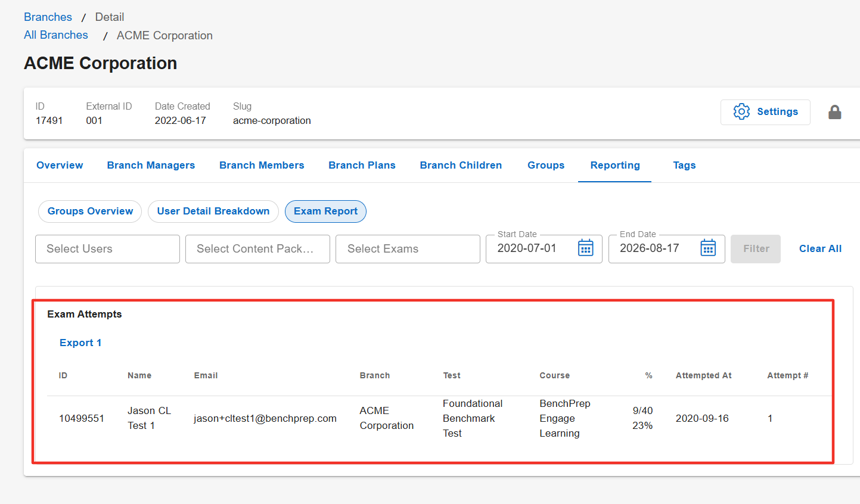
Task: Click the Branch column header
Action: (375, 375)
